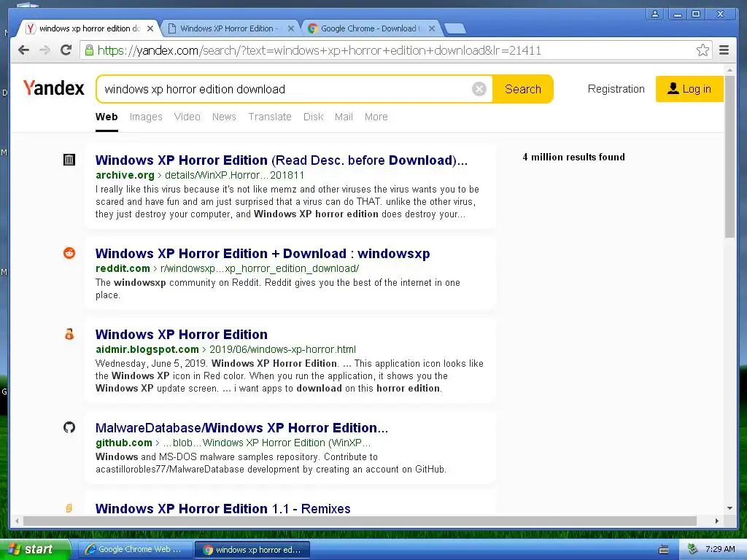747x560 pixels.
Task: Switch to the Google Chrome - Download tab
Action: point(369,28)
